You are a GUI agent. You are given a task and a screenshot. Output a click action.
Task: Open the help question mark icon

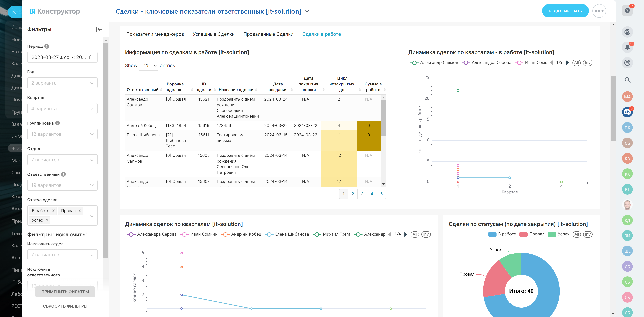[627, 11]
